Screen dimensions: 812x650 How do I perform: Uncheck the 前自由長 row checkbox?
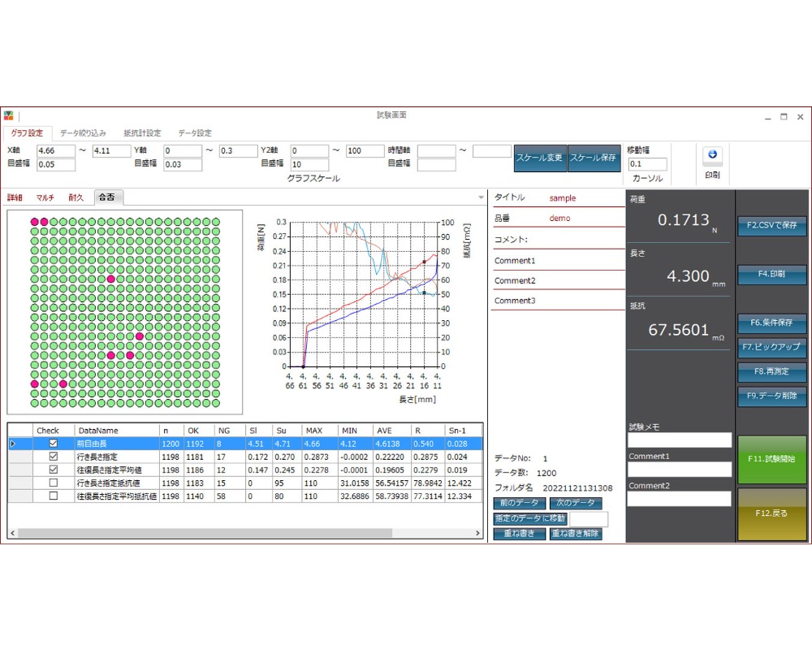click(x=54, y=443)
